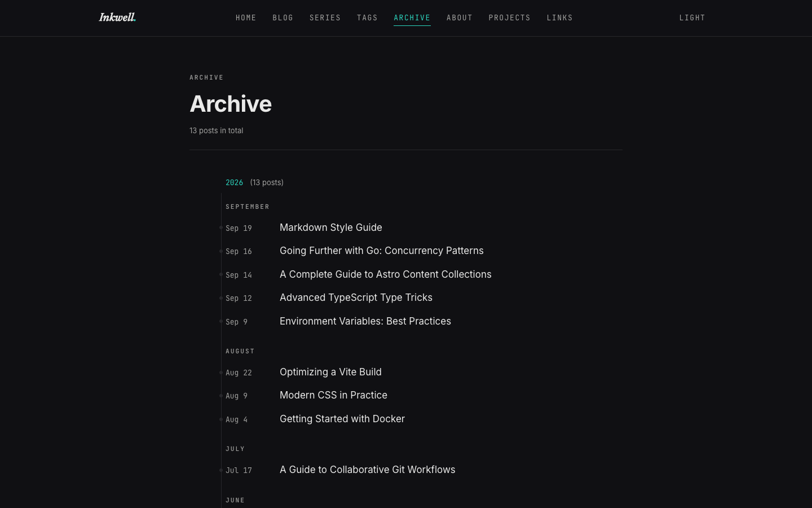Click the small ARCHIVE breadcrumb label
Image resolution: width=812 pixels, height=508 pixels.
coord(206,77)
